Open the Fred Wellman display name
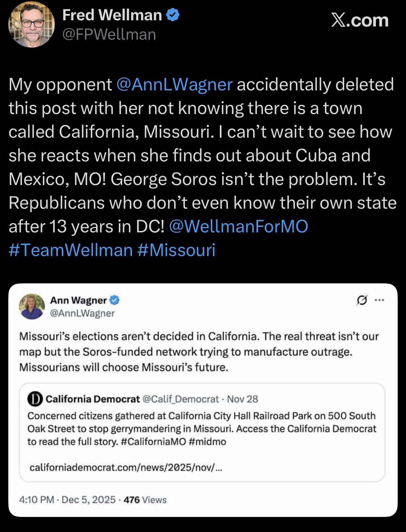Screen dimensions: 406x532 pos(112,15)
